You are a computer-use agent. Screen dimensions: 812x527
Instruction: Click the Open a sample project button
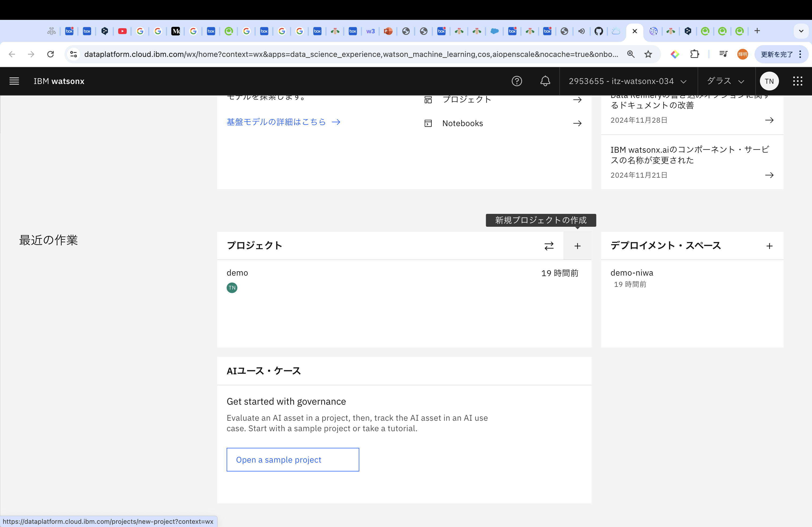click(x=292, y=459)
